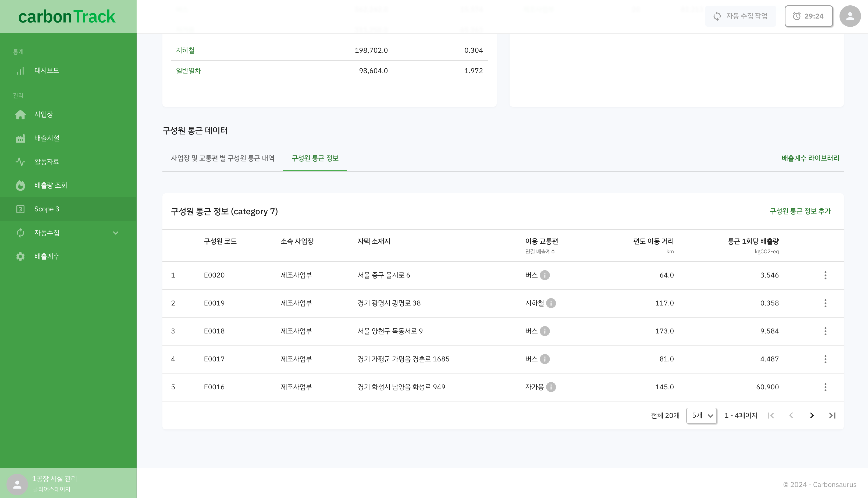Image resolution: width=868 pixels, height=498 pixels.
Task: Click 구성원 통근 정보 추가 link
Action: tap(800, 211)
